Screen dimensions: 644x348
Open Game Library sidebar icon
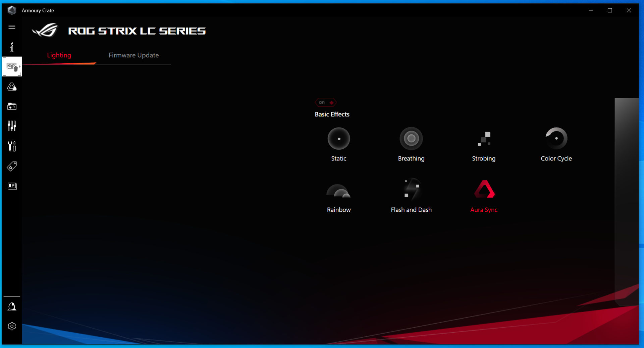point(12,107)
